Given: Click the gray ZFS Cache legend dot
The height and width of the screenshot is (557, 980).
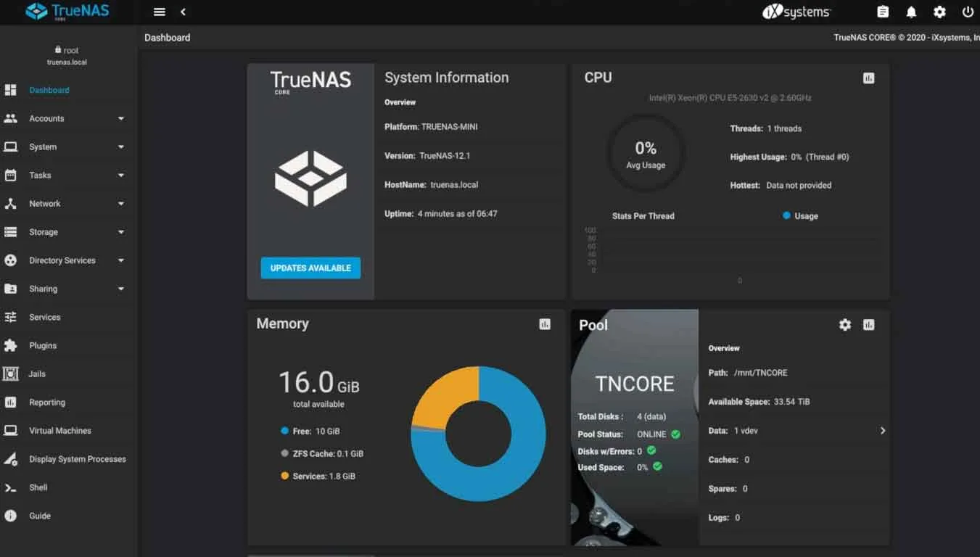Looking at the screenshot, I should click(x=284, y=453).
